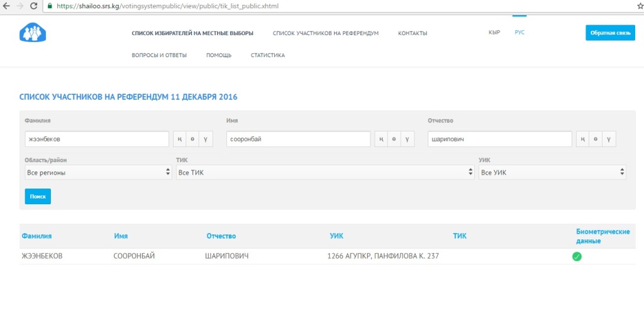Select РУС language option
The height and width of the screenshot is (323, 644).
pos(519,33)
